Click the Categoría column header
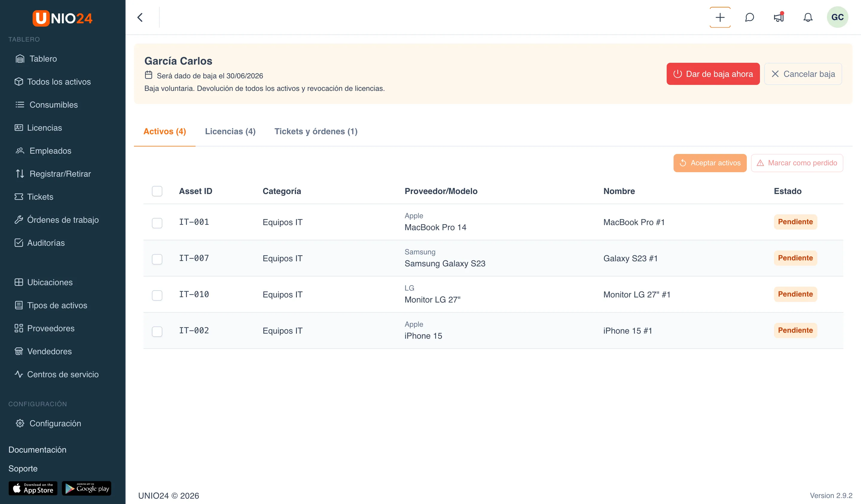This screenshot has height=504, width=861. tap(282, 191)
